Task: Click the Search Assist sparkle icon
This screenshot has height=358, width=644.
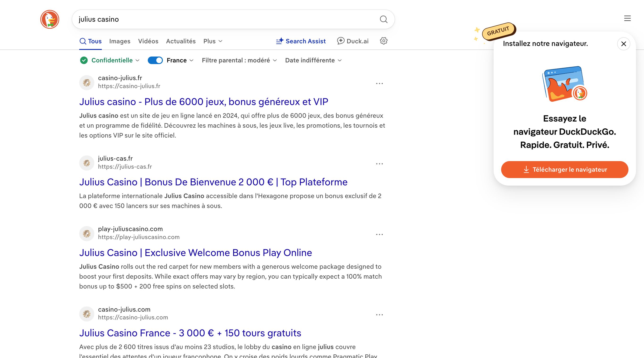Action: click(280, 41)
